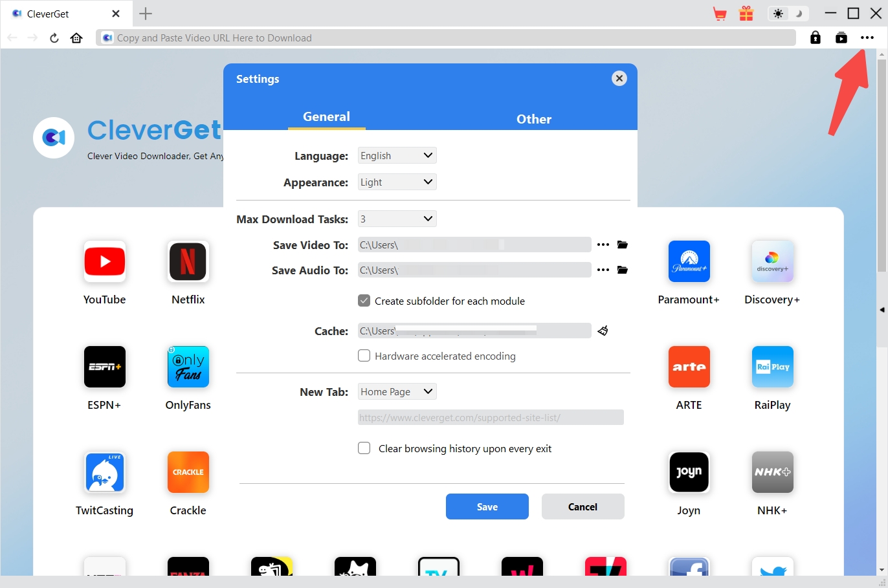The height and width of the screenshot is (588, 888).
Task: Browse path for Save Audio To
Action: tap(603, 270)
